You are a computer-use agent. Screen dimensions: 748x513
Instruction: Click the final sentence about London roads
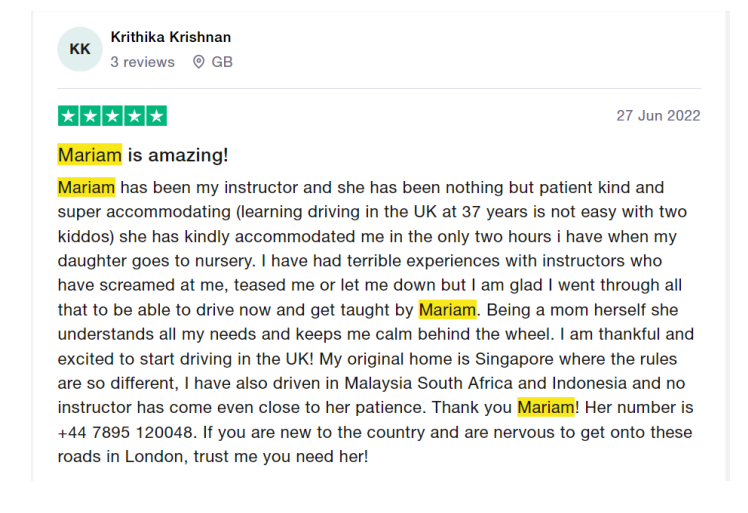[375, 444]
